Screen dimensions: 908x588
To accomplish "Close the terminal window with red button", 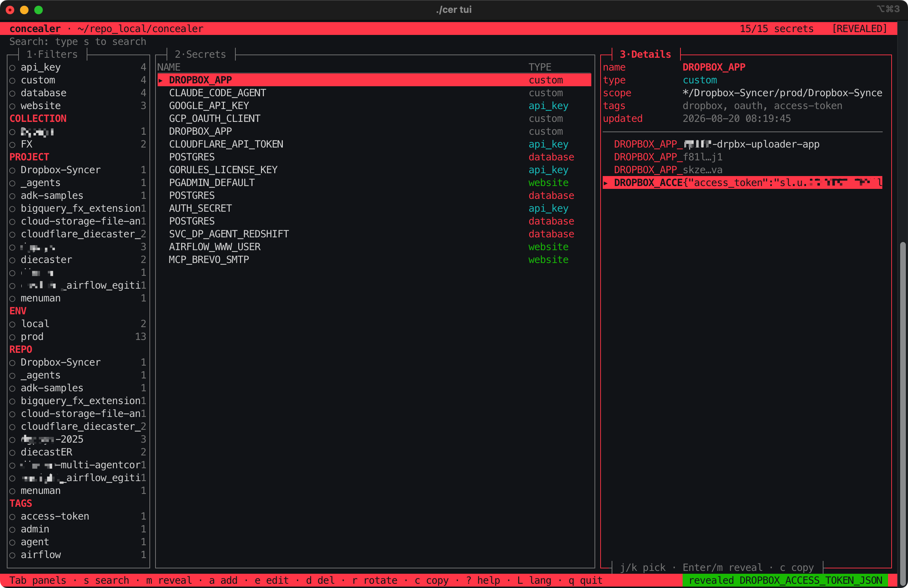I will 10,10.
